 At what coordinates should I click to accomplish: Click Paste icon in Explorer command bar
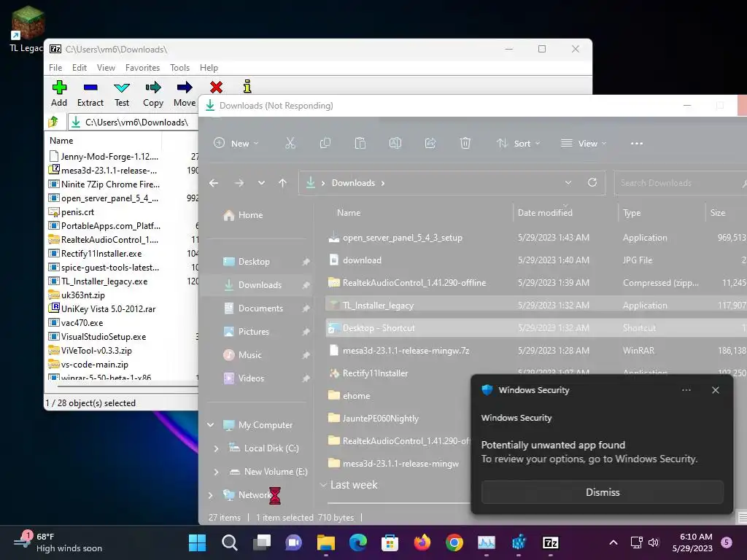click(360, 144)
